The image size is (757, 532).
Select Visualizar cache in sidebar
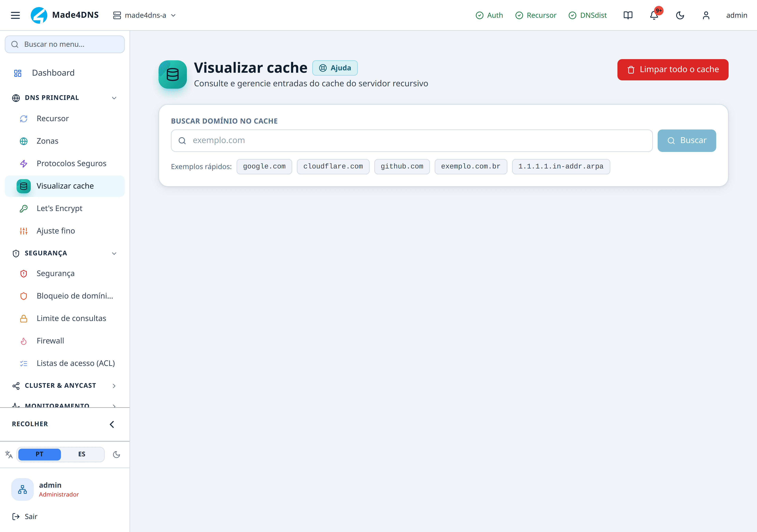tap(65, 186)
